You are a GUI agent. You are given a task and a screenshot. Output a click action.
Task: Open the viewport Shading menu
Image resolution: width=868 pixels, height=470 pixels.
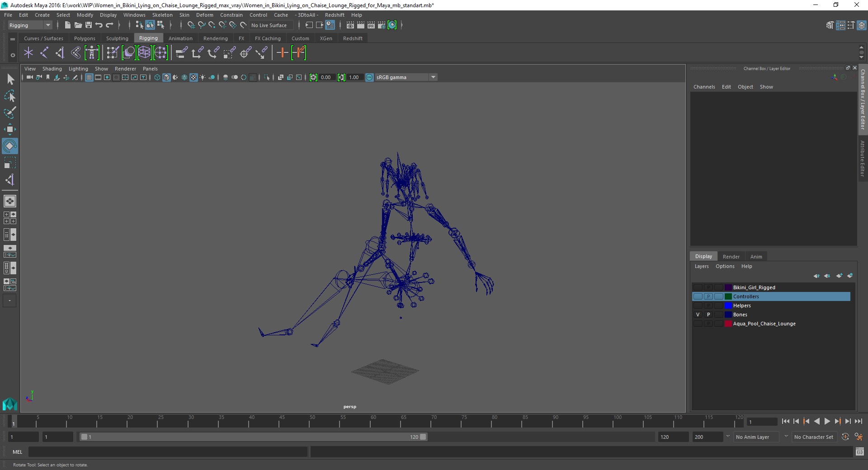52,69
